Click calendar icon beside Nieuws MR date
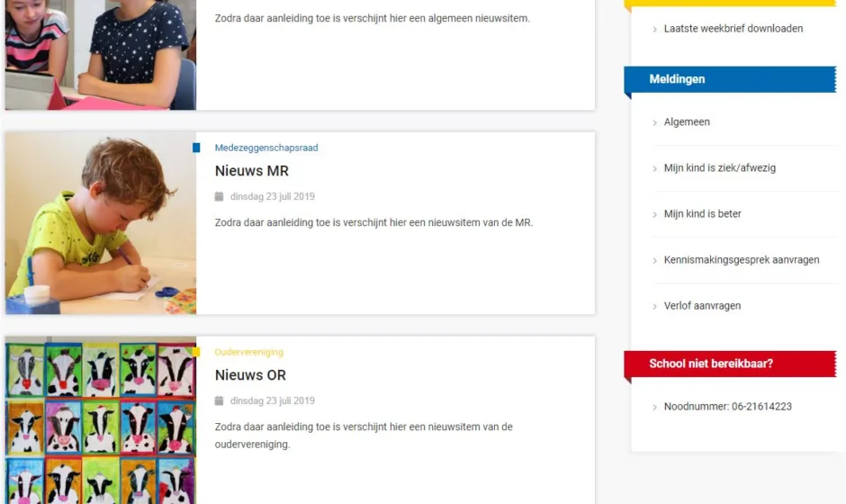 219,196
